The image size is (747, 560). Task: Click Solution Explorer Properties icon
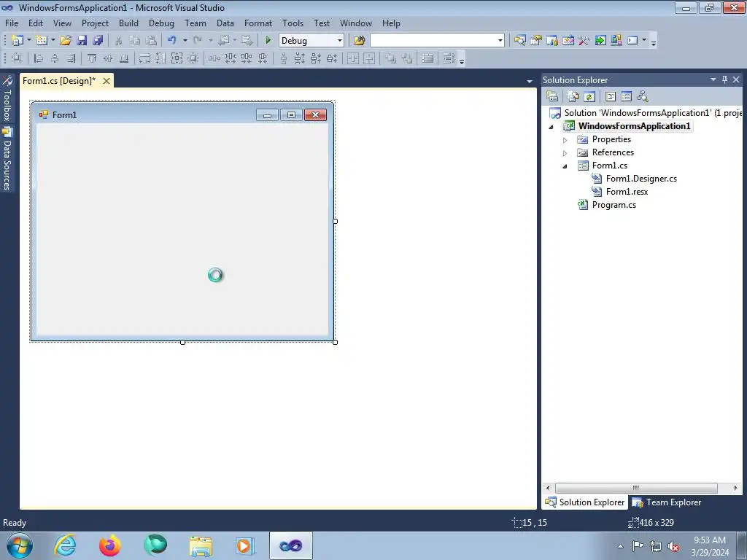tap(552, 97)
